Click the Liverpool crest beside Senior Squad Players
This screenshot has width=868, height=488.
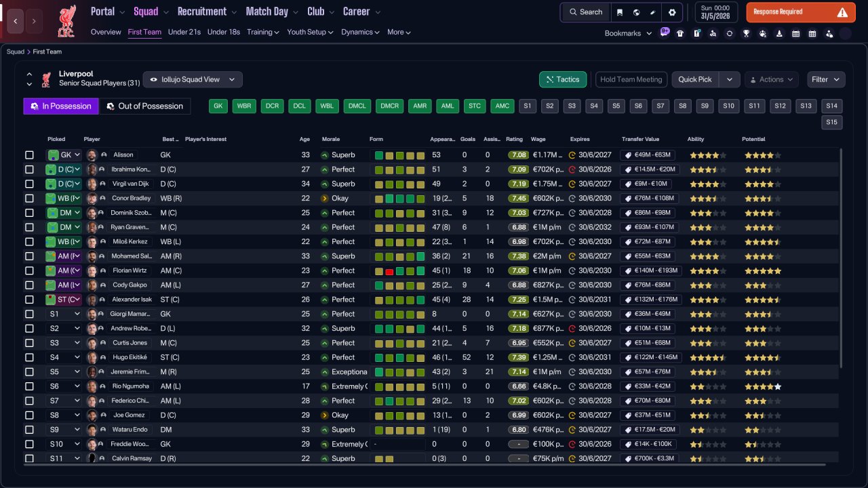pos(46,79)
